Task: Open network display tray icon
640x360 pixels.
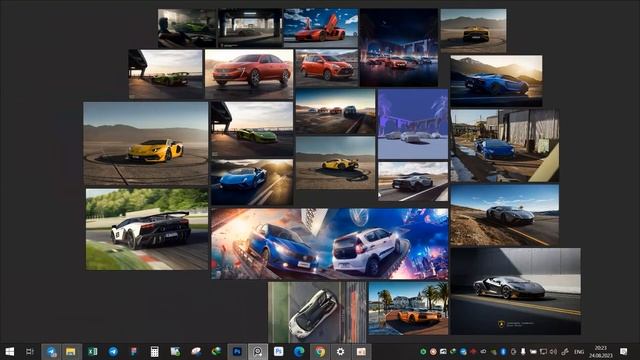Action: (x=543, y=351)
